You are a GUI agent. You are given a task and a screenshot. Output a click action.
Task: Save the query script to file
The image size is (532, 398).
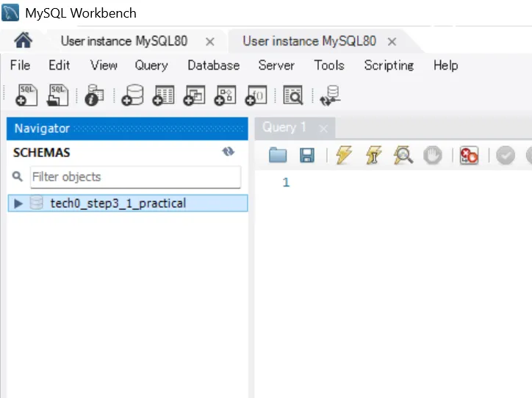click(307, 156)
